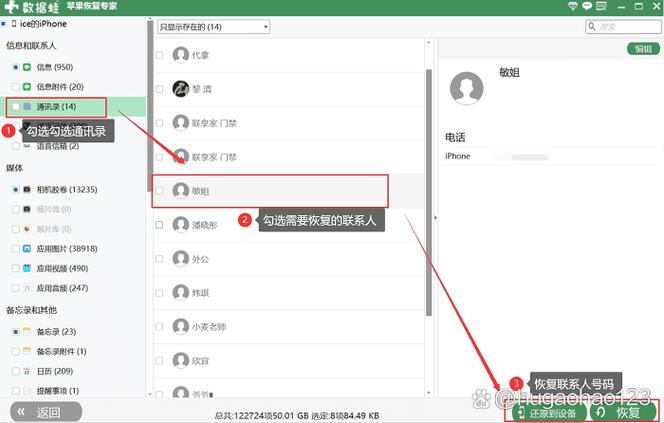The height and width of the screenshot is (423, 664).
Task: Select the ice的iPhone device entry
Action: pos(43,24)
